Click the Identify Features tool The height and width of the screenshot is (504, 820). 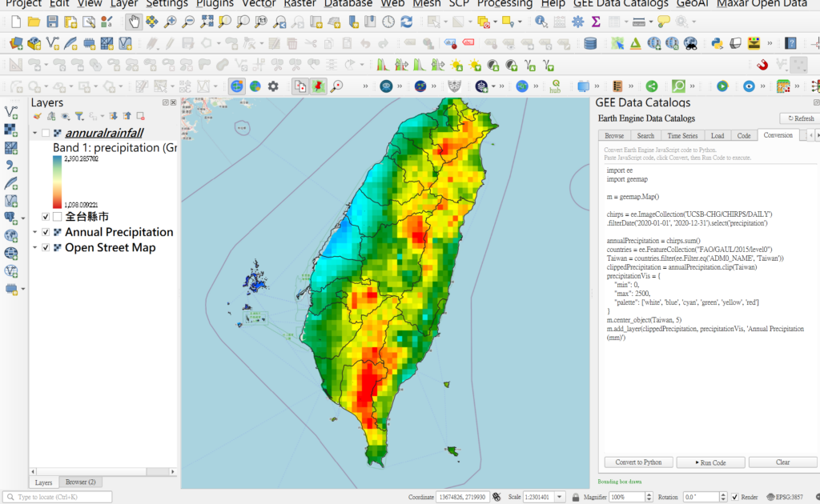point(542,22)
